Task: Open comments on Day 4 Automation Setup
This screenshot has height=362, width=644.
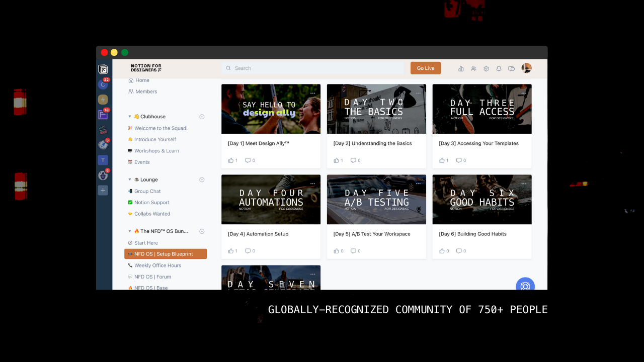Action: point(248,251)
